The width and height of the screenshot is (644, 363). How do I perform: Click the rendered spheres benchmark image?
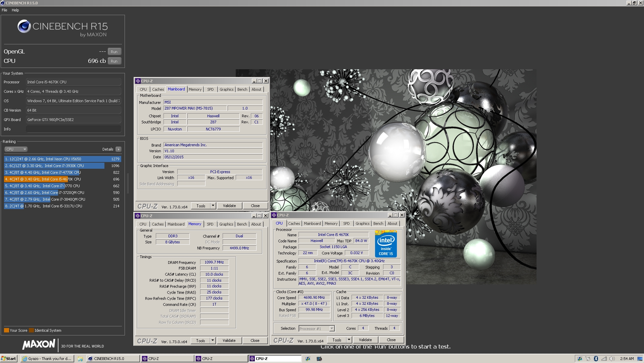click(386, 177)
